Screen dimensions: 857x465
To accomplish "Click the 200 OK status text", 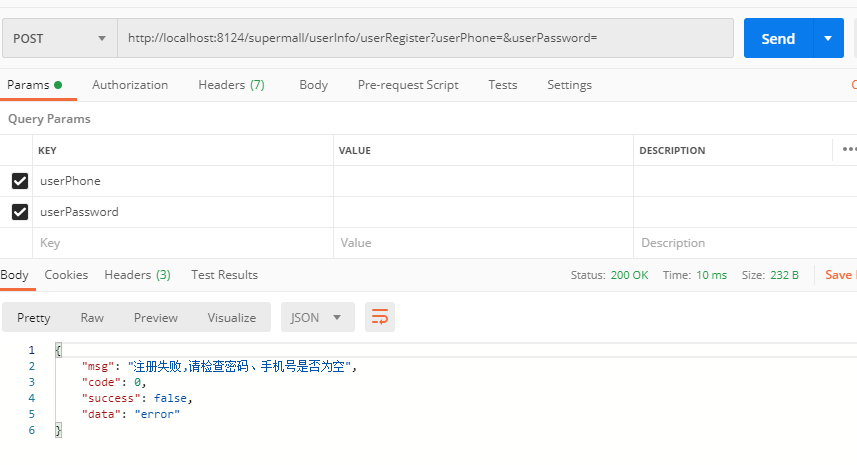I will point(629,275).
